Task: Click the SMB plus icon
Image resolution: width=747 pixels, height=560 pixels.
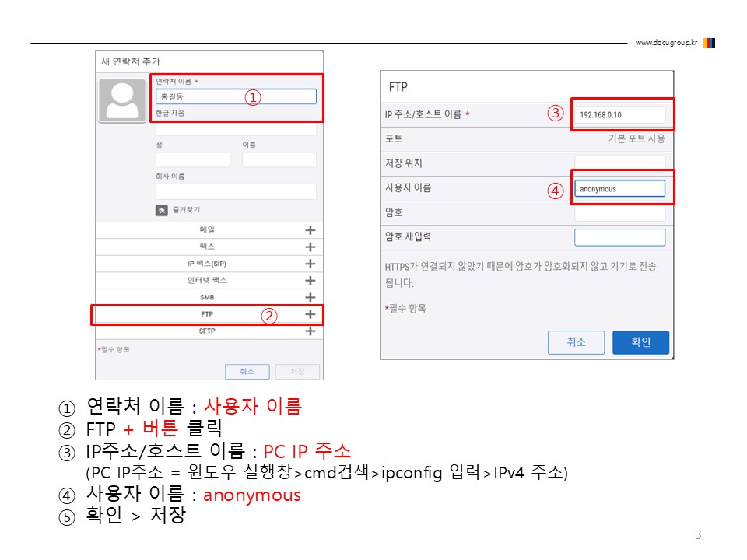Action: [x=310, y=297]
